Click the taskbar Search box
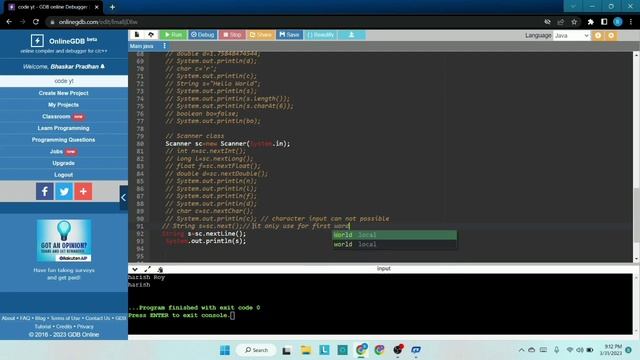 click(257, 350)
